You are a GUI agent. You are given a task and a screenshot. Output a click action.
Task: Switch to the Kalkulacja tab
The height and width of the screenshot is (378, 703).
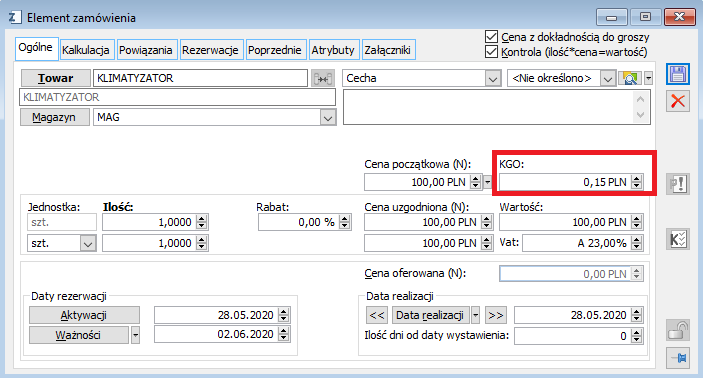pos(86,50)
